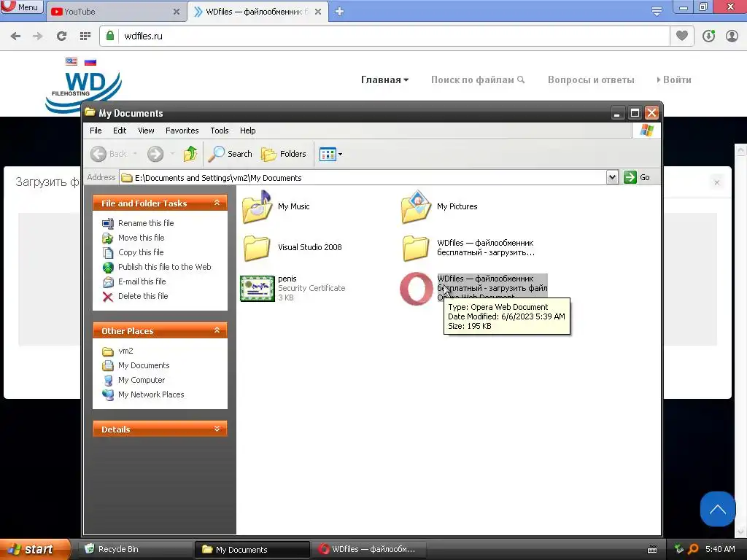Open the Help menu

click(x=248, y=131)
